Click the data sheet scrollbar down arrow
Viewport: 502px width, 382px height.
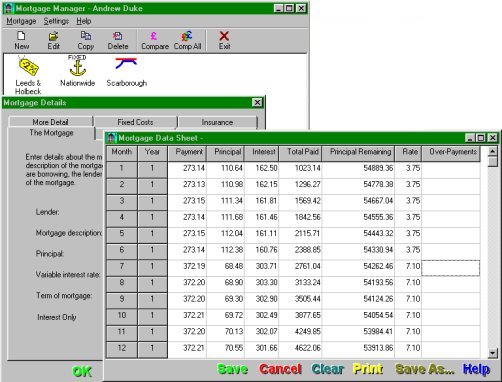pyautogui.click(x=492, y=353)
